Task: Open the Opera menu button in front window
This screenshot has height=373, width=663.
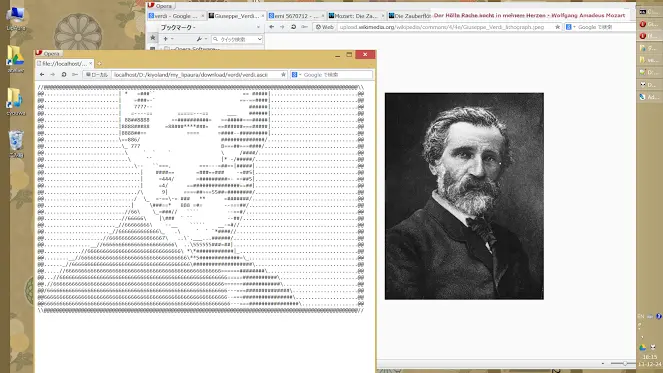Action: pos(48,53)
